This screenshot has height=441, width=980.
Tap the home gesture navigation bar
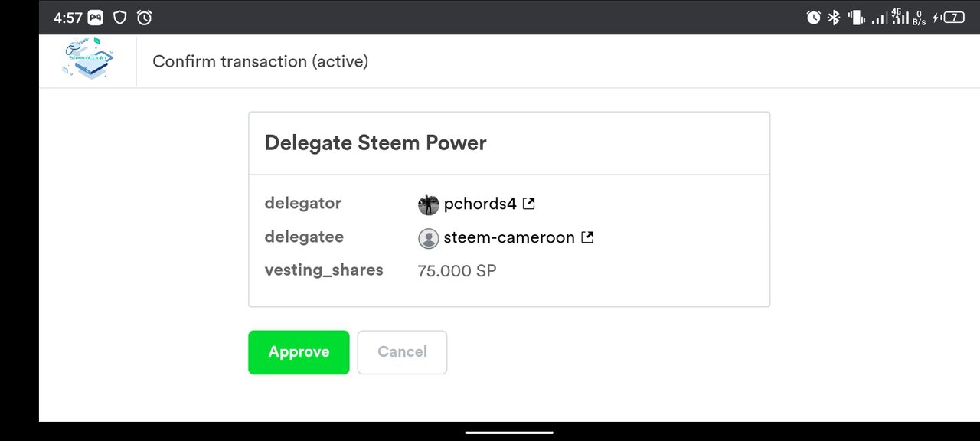click(x=509, y=432)
